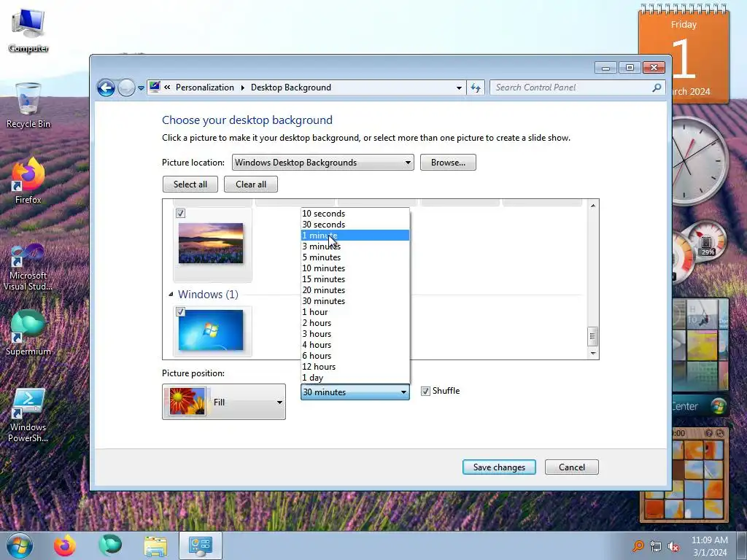Open the Windows PowerShell desktop shortcut
The height and width of the screenshot is (560, 747).
pos(28,415)
